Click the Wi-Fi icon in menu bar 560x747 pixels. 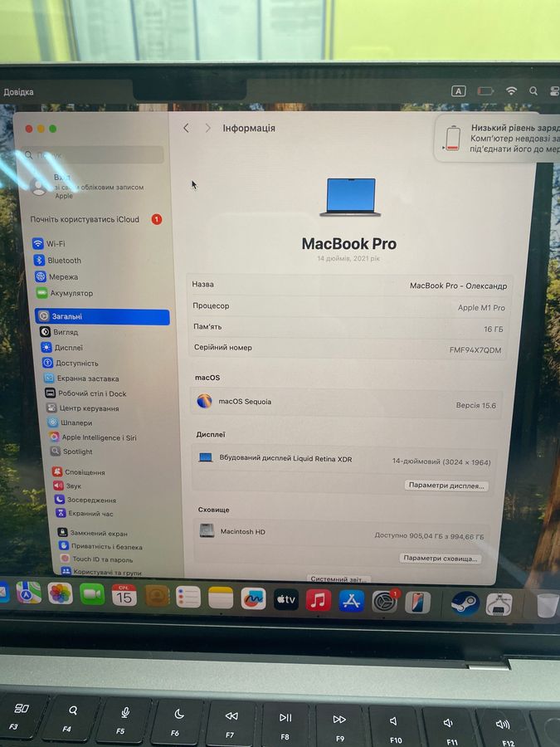pos(511,90)
